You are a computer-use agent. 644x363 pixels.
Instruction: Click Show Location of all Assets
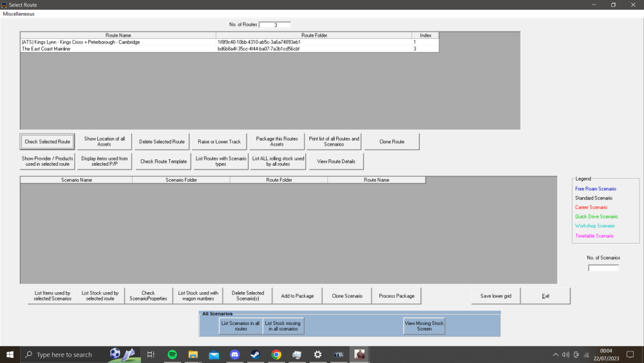point(104,141)
